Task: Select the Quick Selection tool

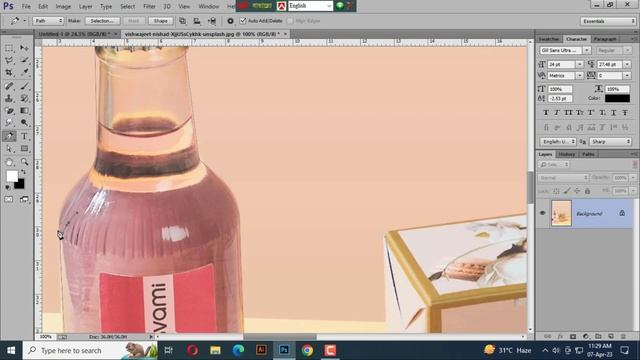Action: coord(24,60)
